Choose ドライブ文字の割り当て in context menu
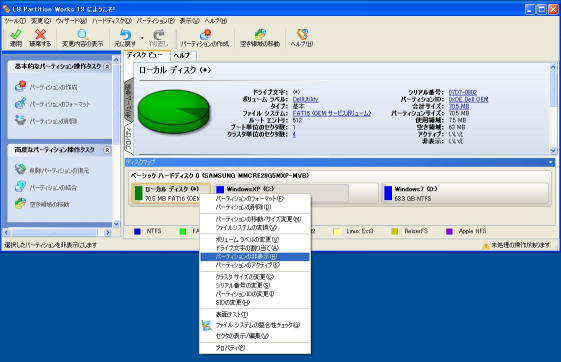 [x=255, y=248]
